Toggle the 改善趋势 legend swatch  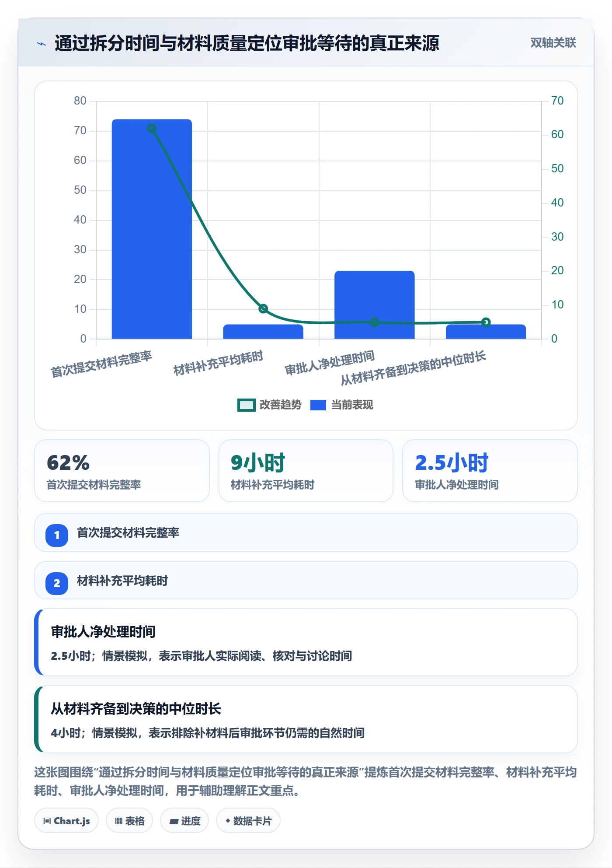pyautogui.click(x=247, y=405)
